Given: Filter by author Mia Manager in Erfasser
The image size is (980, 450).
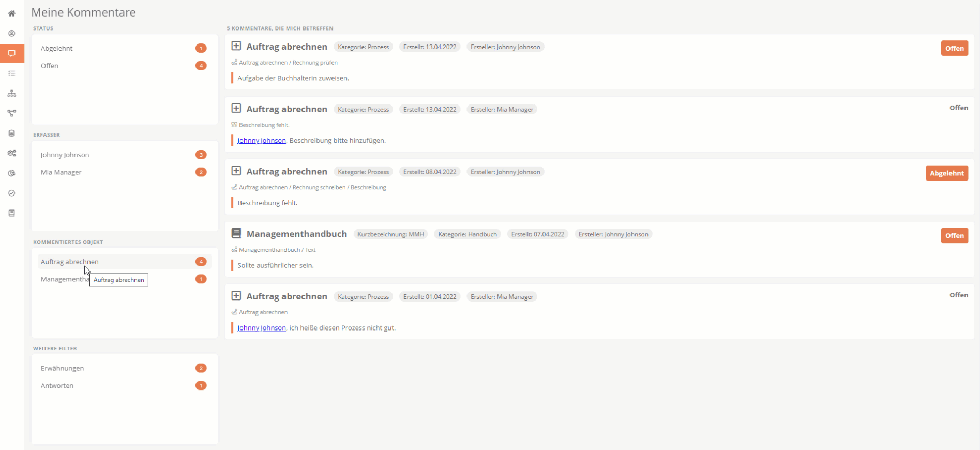Looking at the screenshot, I should (x=124, y=172).
